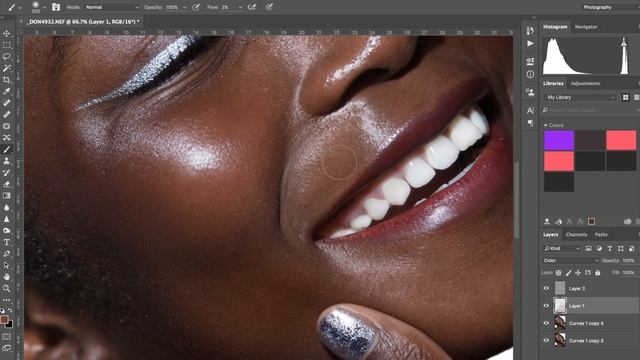Viewport: 640px width, 360px height.
Task: Switch to the Navigator tab
Action: 586,27
